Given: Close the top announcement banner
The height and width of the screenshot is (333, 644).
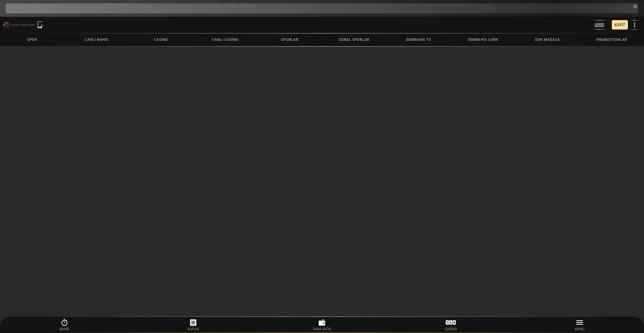Looking at the screenshot, I should click(635, 6).
